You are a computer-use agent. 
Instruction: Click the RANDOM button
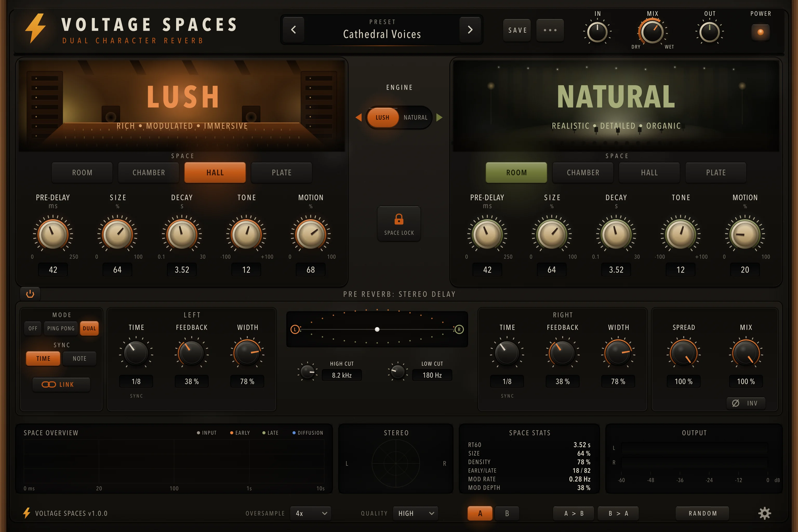tap(703, 513)
